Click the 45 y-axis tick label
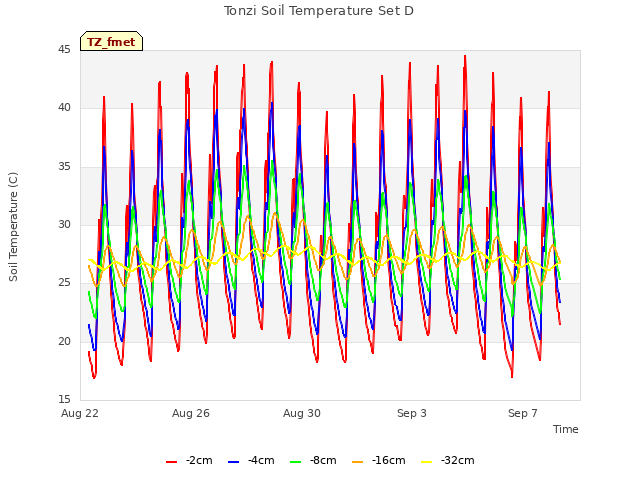The width and height of the screenshot is (640, 480). (64, 50)
